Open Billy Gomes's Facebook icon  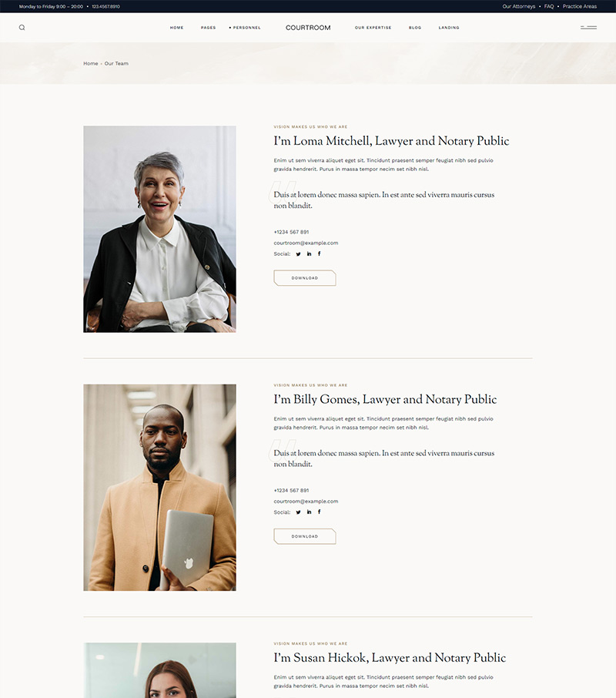(320, 512)
